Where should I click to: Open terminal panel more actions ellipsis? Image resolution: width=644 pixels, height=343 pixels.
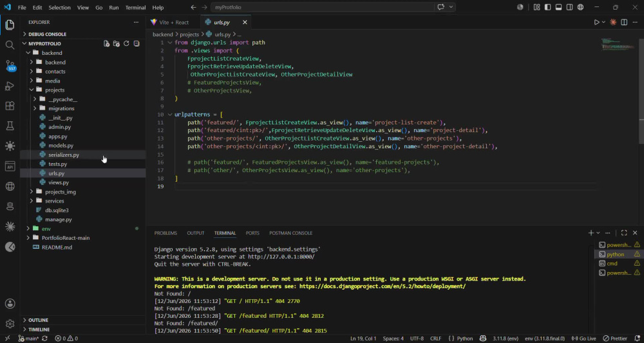coord(608,233)
